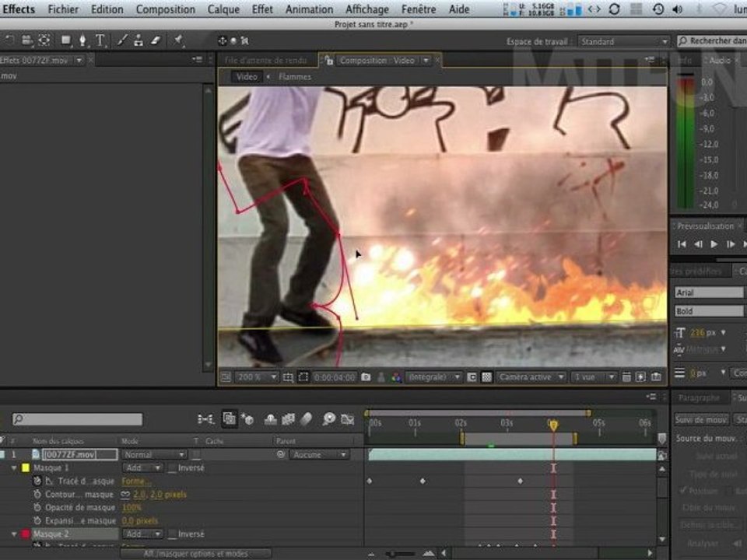Click the local axis mode icon
Viewport: 747px width, 560px height.
(222, 41)
